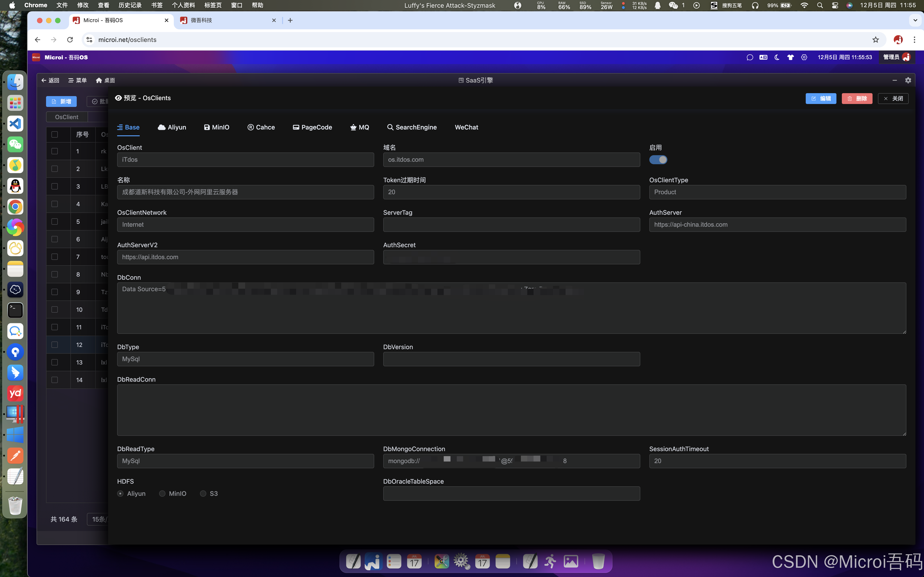This screenshot has height=577, width=924.
Task: Open the 历史记录 menu in Chrome menu bar
Action: click(x=130, y=5)
